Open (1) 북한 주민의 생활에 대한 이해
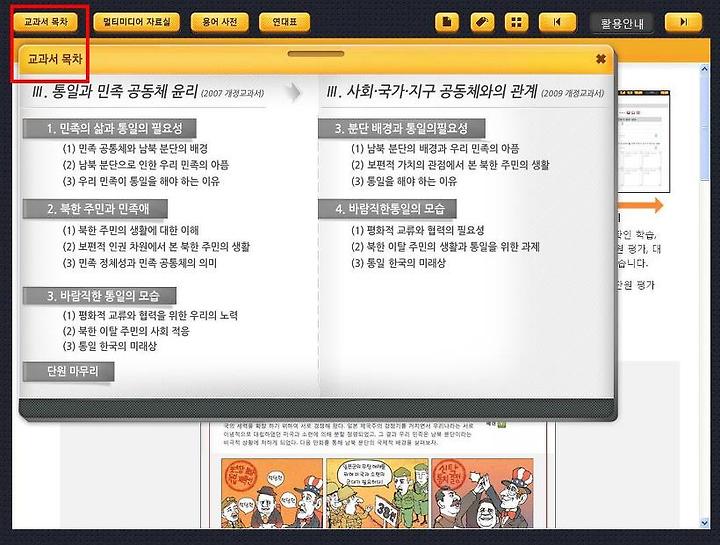 pos(131,230)
